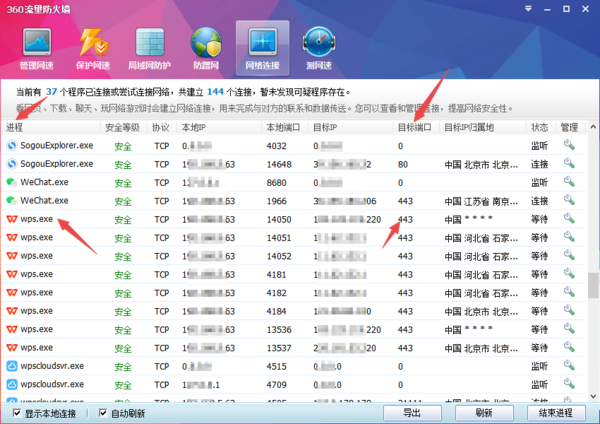Select wpscloudsvr.exe row with port 4709
Image resolution: width=600 pixels, height=424 pixels.
point(293,384)
